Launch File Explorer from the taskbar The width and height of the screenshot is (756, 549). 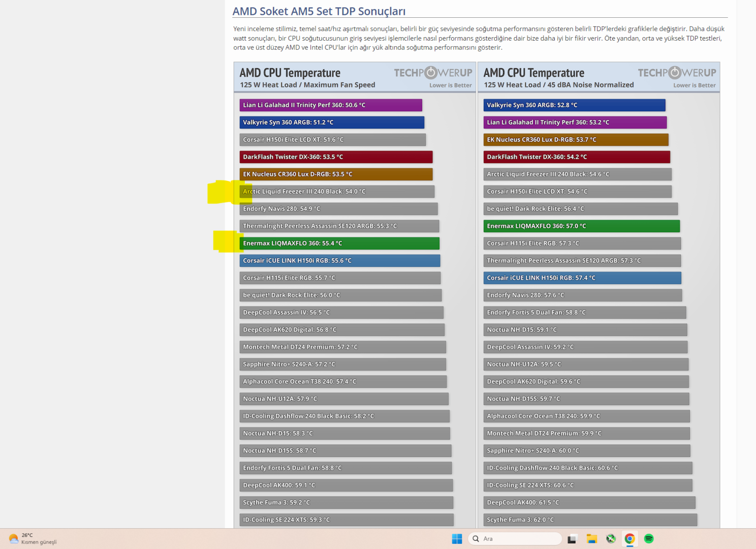point(591,539)
